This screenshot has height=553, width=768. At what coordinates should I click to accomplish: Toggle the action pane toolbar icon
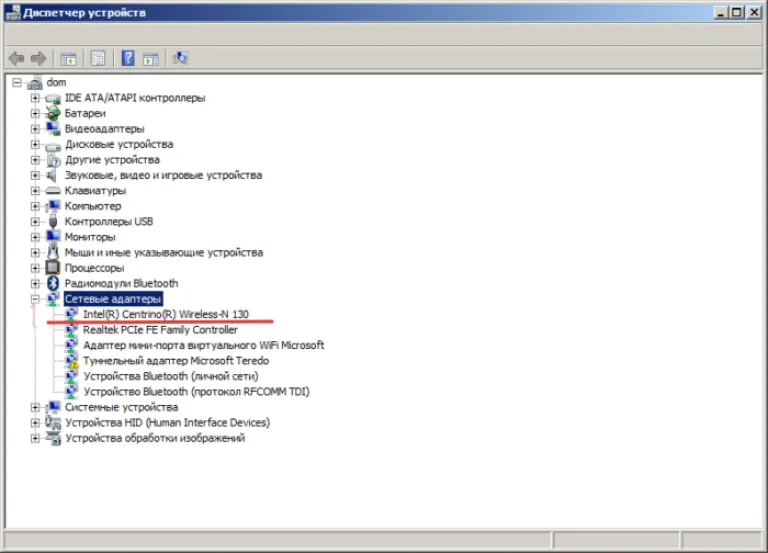151,59
